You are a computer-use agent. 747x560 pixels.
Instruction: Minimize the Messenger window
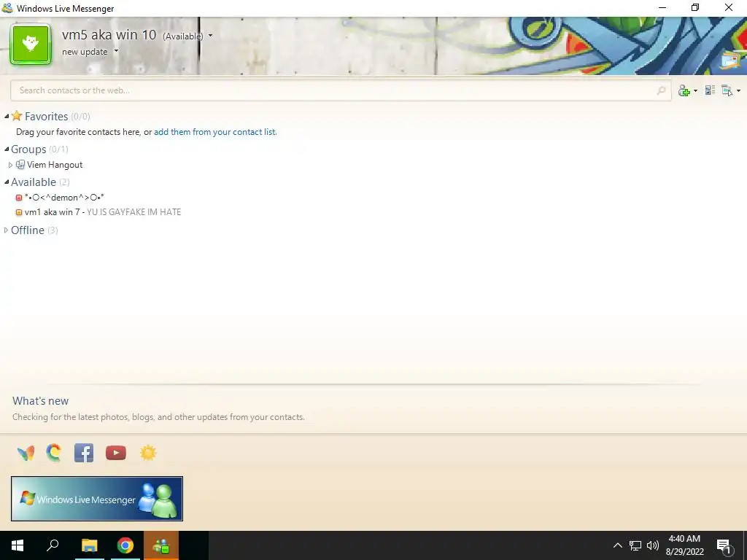[x=662, y=7]
